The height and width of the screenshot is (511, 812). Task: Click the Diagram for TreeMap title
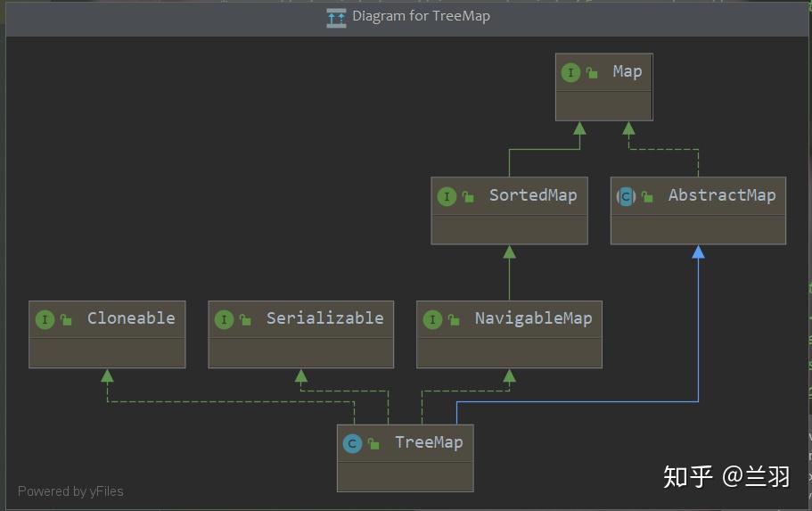coord(421,16)
